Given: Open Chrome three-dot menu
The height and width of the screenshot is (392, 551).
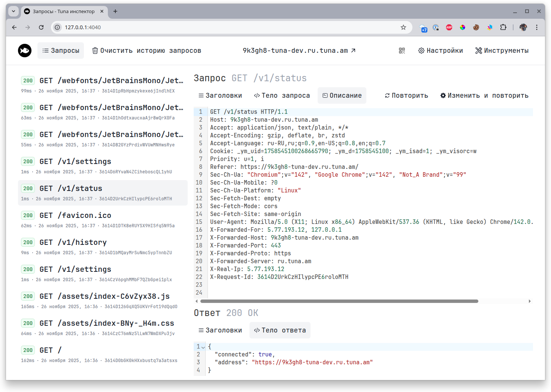Looking at the screenshot, I should click(x=537, y=27).
